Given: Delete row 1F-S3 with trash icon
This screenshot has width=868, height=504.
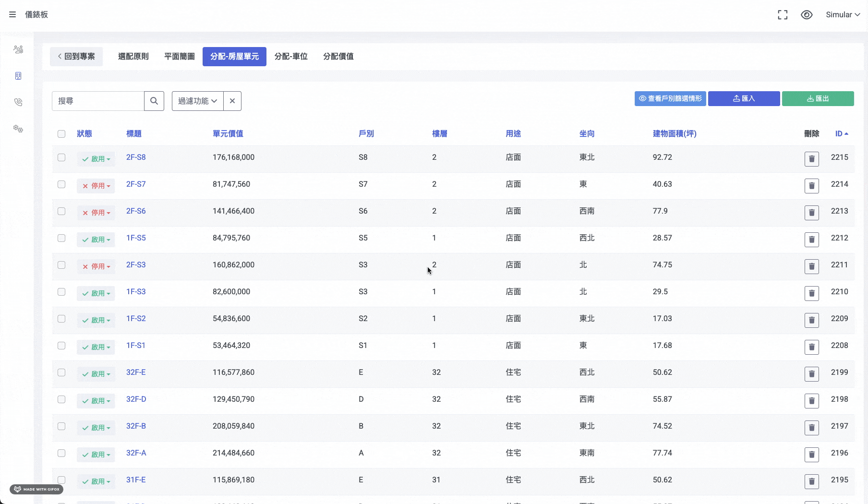Looking at the screenshot, I should [812, 293].
